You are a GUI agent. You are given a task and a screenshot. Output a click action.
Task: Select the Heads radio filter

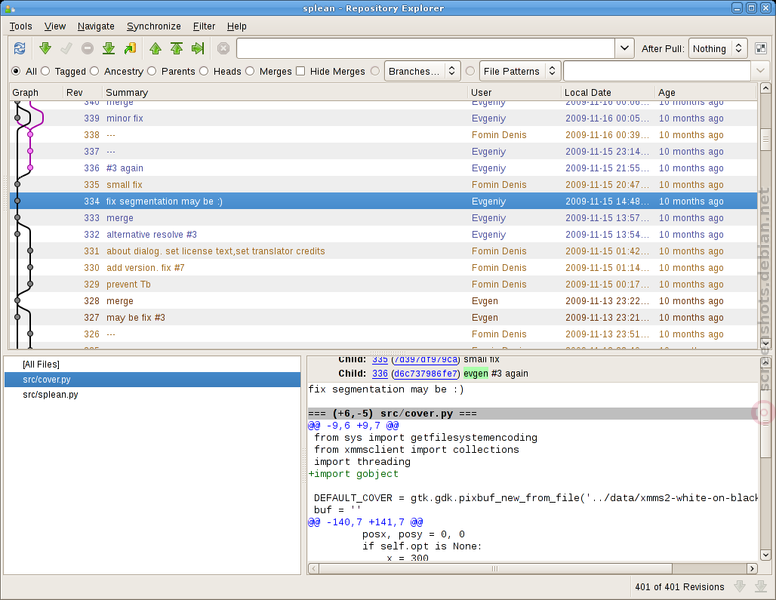(204, 71)
